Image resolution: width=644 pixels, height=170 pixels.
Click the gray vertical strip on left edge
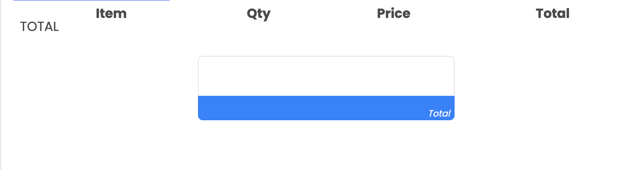[0, 85]
